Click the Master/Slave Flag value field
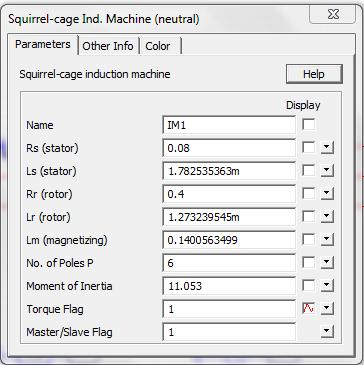364x365 pixels. pyautogui.click(x=229, y=332)
